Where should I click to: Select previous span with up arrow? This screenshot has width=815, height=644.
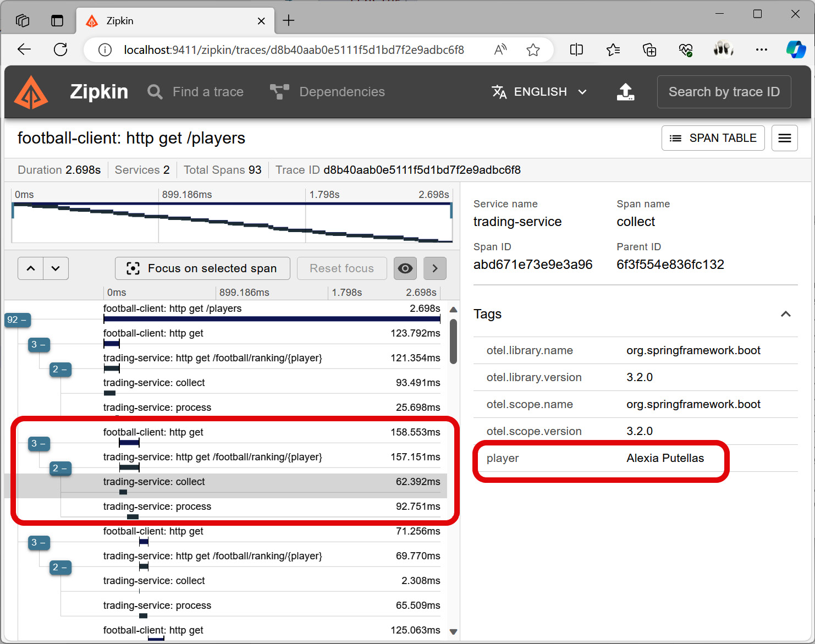(x=31, y=268)
